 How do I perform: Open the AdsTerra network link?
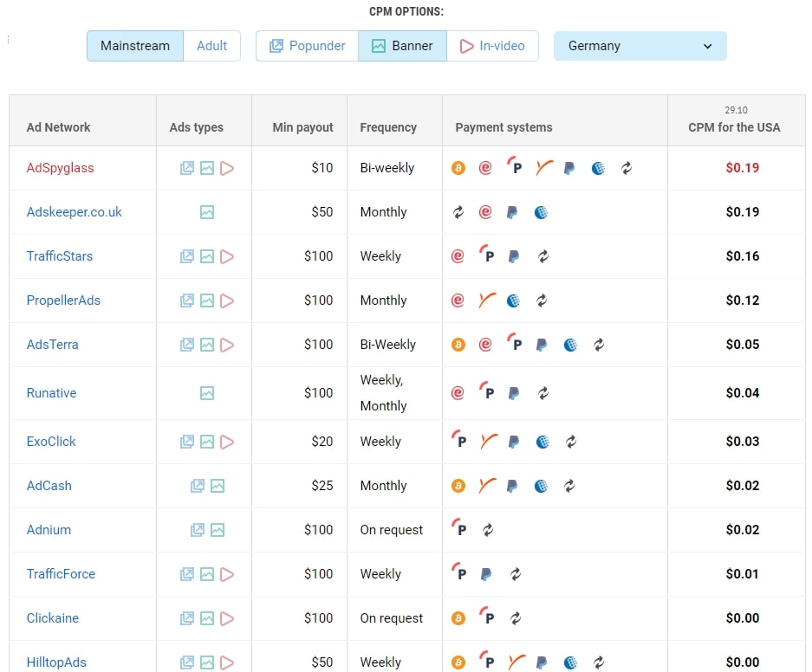[x=52, y=345]
